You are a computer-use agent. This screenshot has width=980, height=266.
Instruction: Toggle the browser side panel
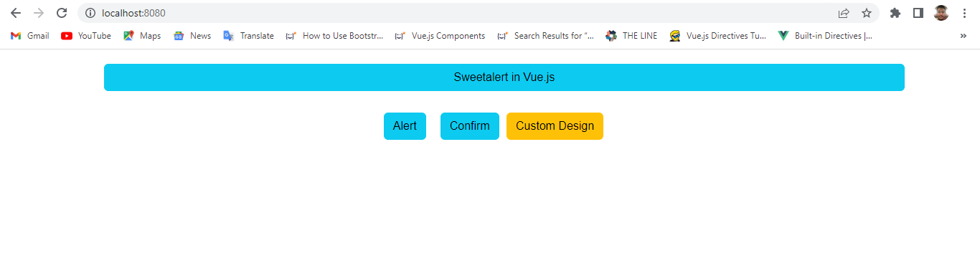coord(918,13)
